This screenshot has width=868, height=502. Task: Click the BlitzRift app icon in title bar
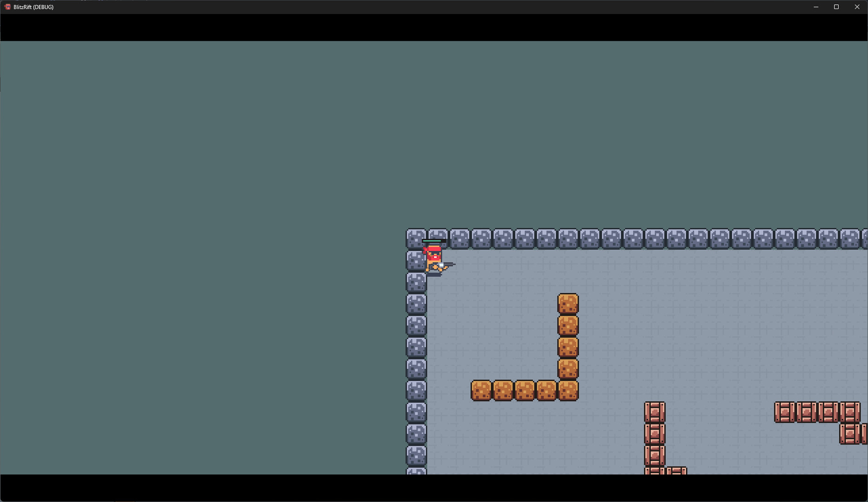tap(7, 7)
